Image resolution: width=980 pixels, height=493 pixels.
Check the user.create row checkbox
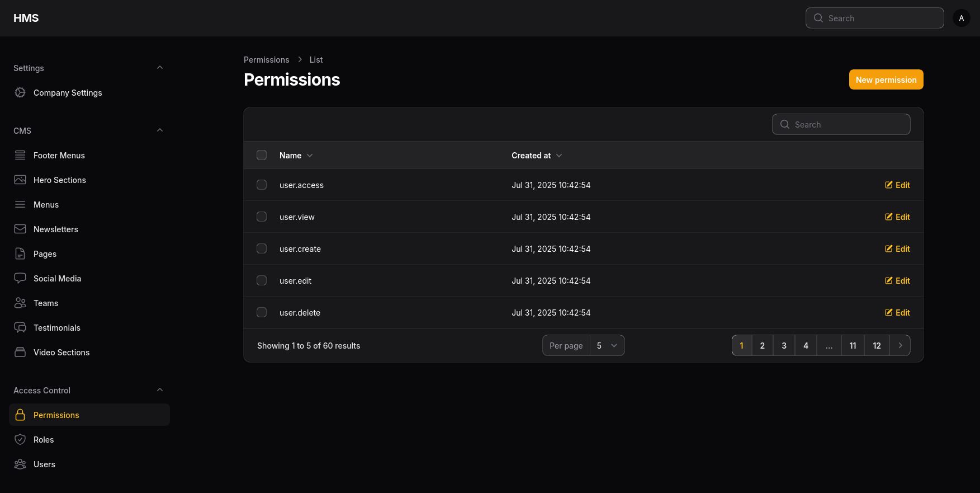(x=262, y=248)
